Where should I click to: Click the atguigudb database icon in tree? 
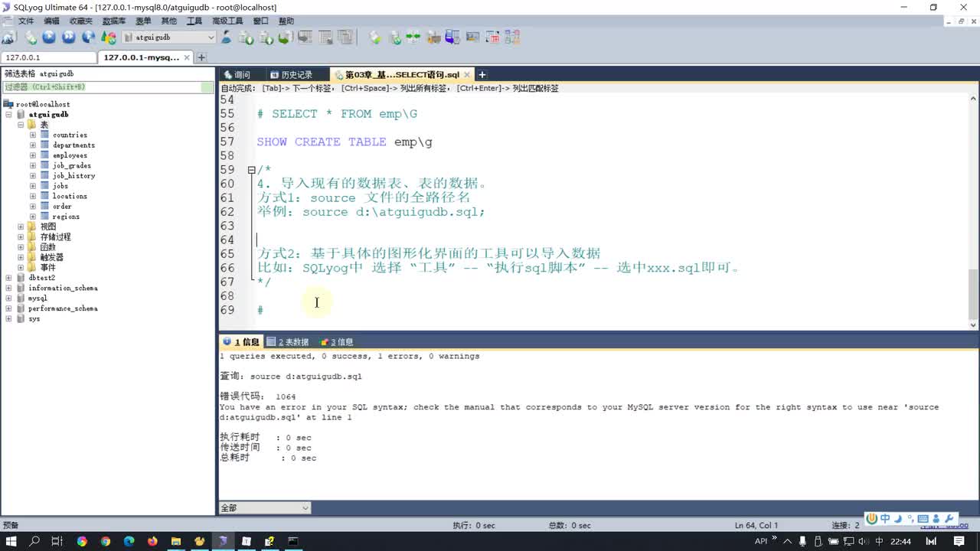click(x=21, y=115)
